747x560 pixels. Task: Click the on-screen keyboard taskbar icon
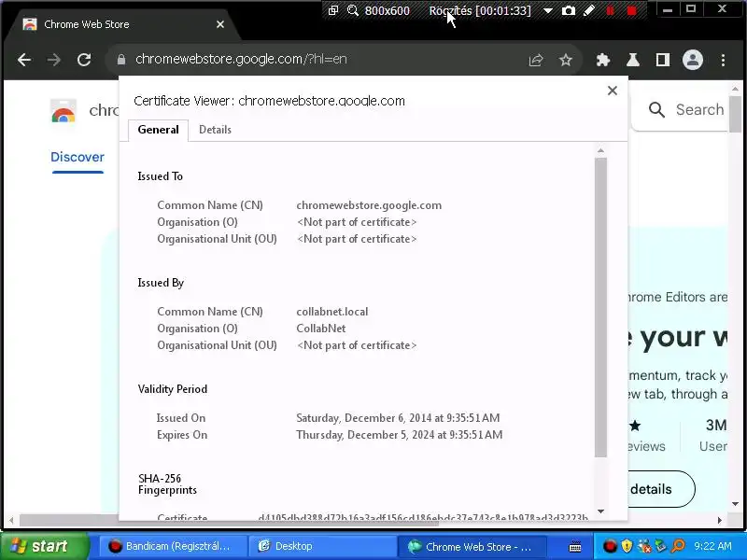[575, 547]
